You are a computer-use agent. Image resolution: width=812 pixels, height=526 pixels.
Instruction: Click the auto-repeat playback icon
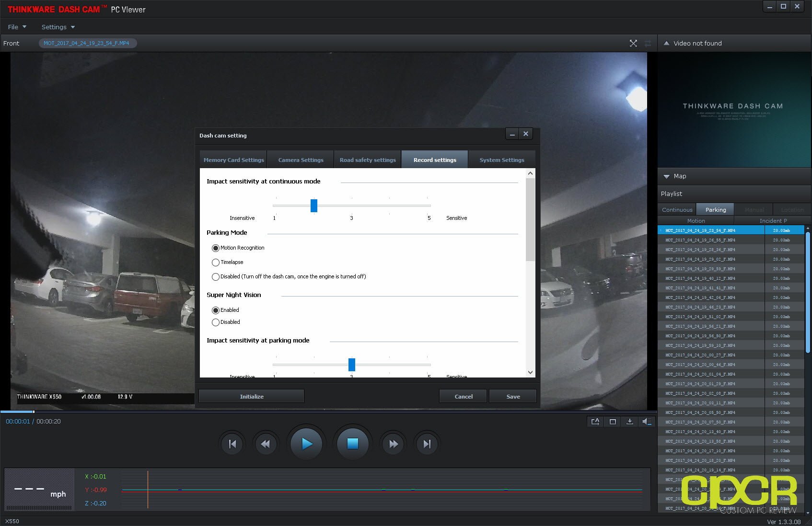[x=595, y=422]
